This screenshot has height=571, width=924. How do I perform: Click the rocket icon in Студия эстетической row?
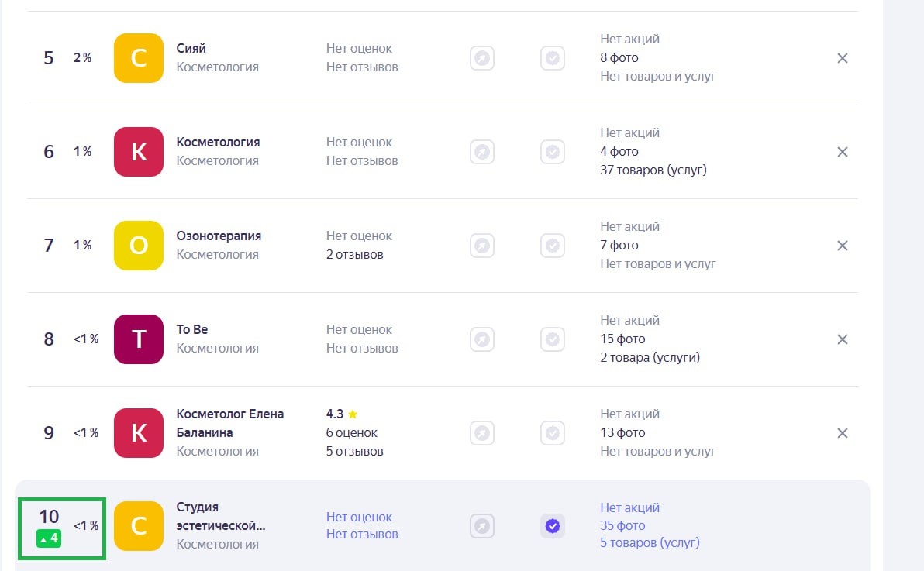pos(482,527)
